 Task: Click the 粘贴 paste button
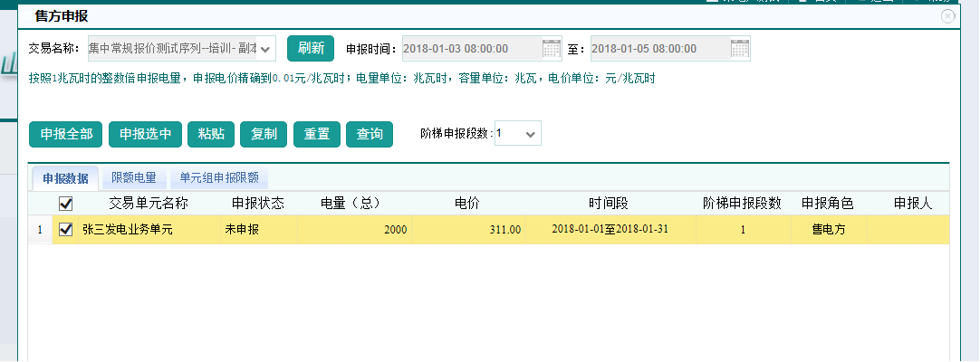(211, 134)
